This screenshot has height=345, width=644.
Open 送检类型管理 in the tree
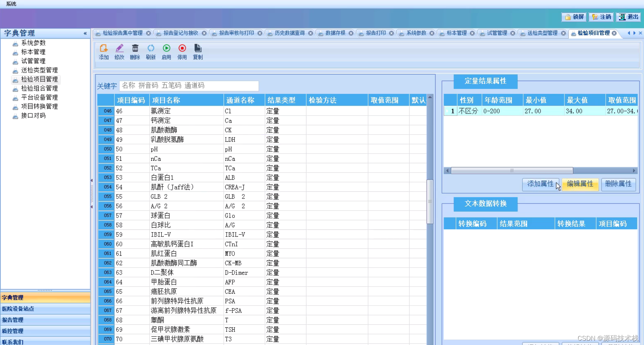(x=39, y=70)
